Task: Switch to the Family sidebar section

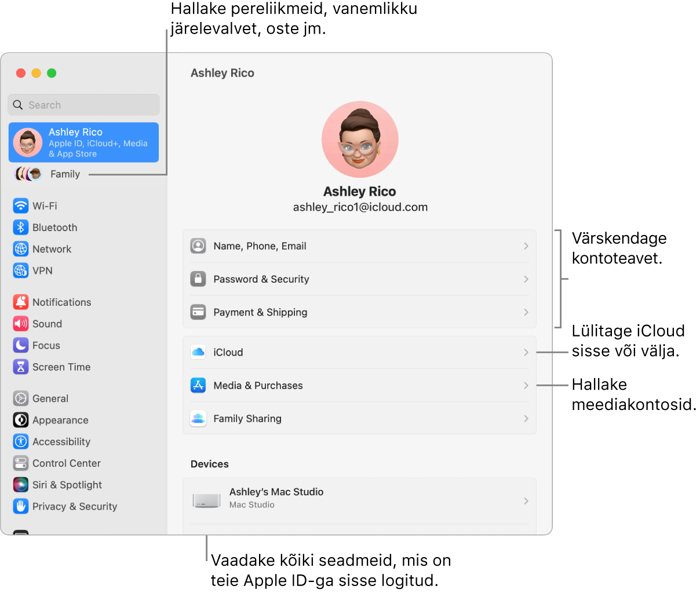Action: pyautogui.click(x=64, y=174)
